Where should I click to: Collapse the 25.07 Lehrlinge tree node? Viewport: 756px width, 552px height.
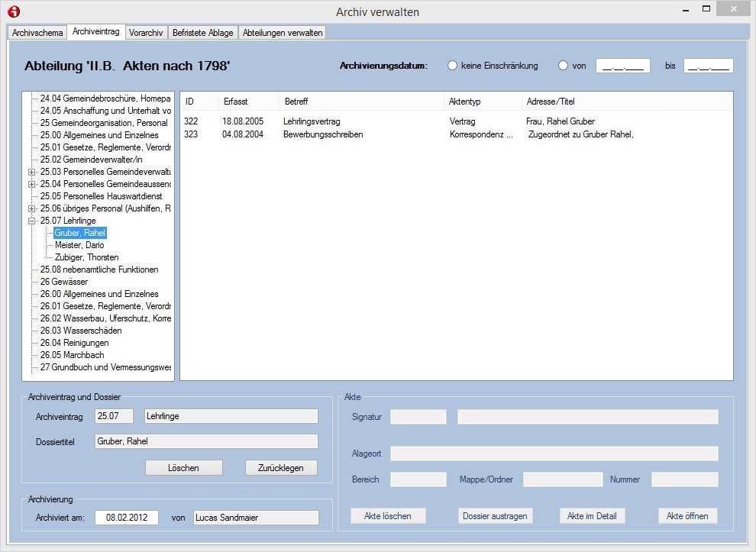coord(31,221)
